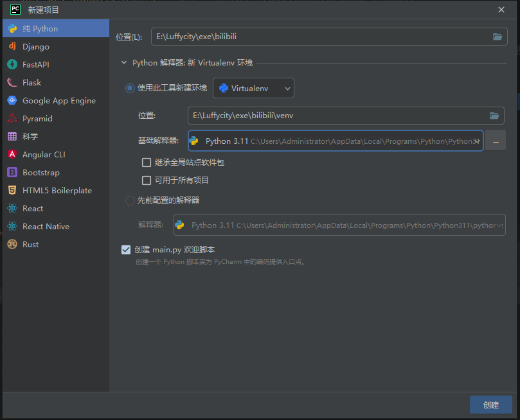The height and width of the screenshot is (420, 520).
Task: Click the 科学 grid icon
Action: pos(12,136)
